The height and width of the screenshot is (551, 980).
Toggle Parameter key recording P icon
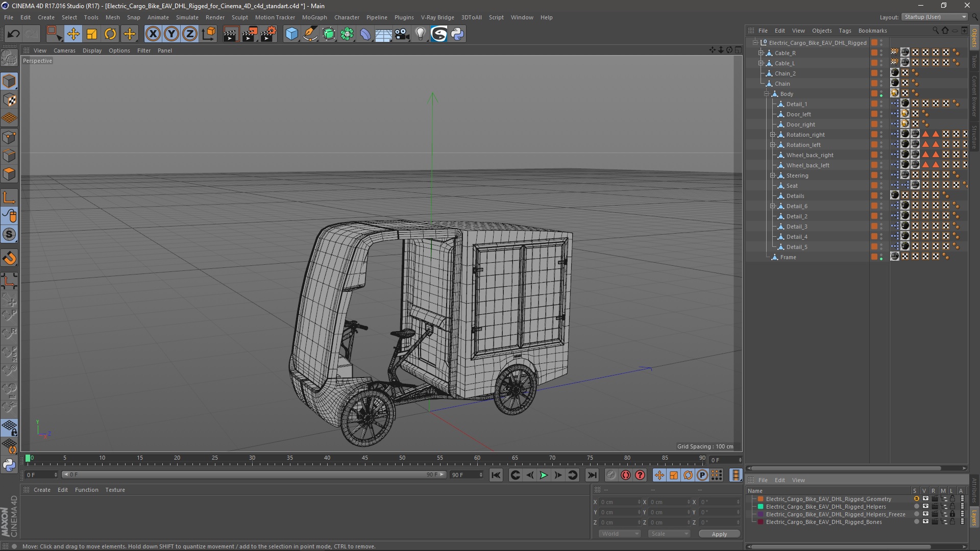coord(702,475)
